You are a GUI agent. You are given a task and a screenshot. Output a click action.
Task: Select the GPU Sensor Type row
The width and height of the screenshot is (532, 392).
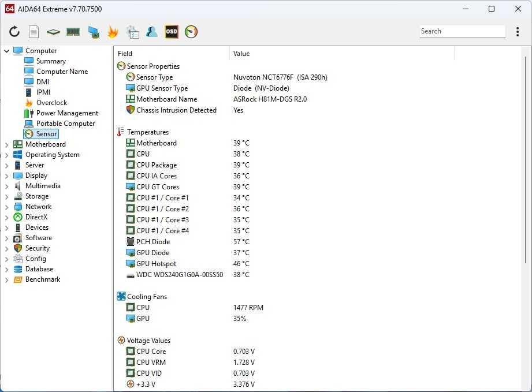click(x=207, y=88)
